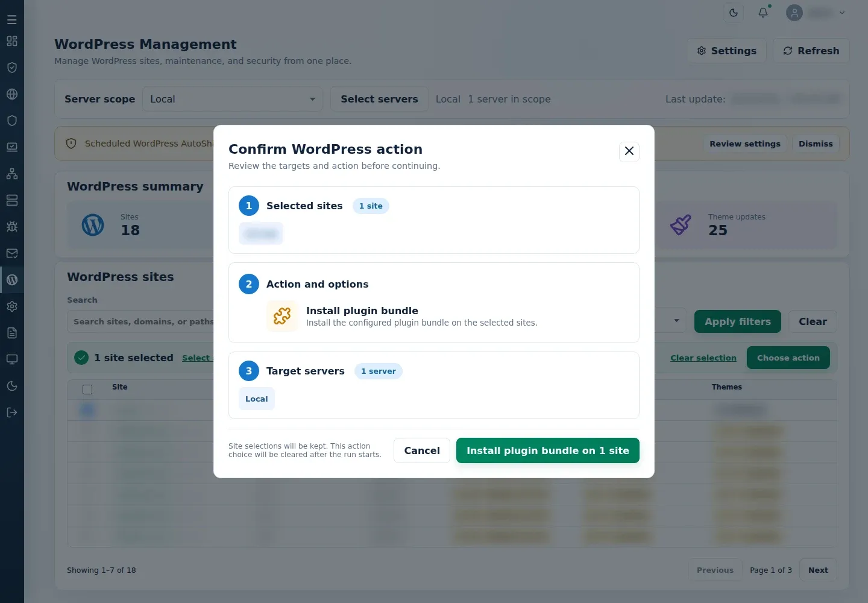Dismiss the AutoShield banner
The height and width of the screenshot is (603, 868).
point(816,144)
